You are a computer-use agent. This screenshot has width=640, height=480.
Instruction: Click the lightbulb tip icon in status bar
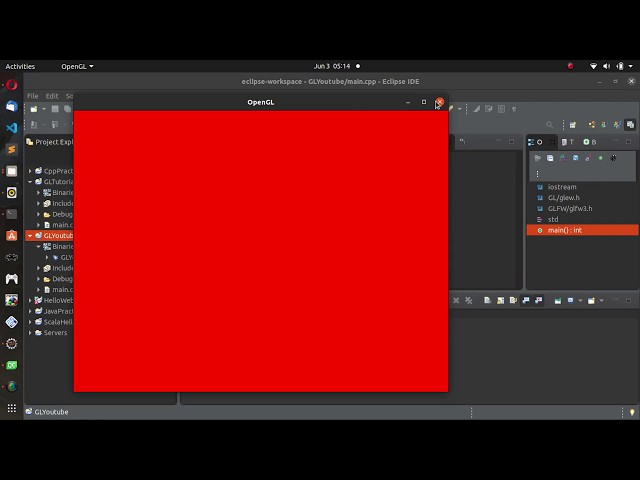pyautogui.click(x=632, y=412)
